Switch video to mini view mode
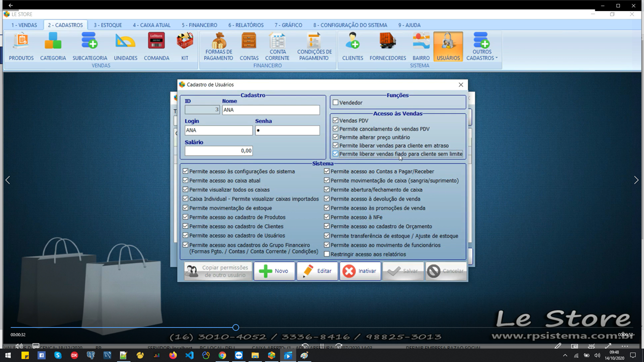The width and height of the screenshot is (644, 362). [575, 346]
